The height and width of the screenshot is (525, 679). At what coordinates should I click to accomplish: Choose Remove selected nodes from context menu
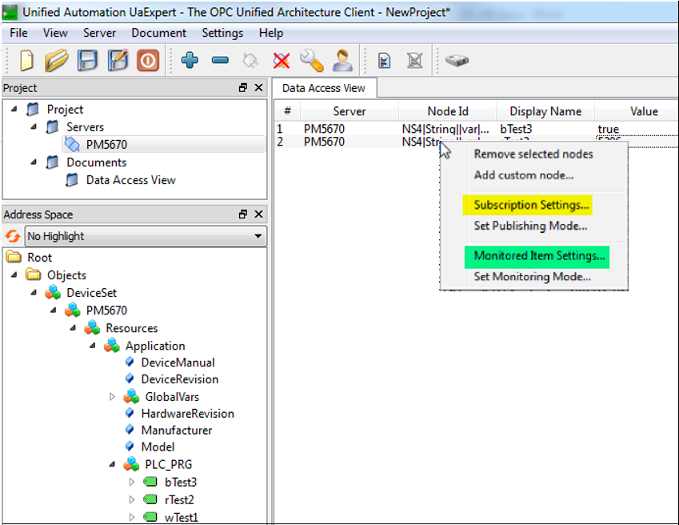[x=534, y=154]
